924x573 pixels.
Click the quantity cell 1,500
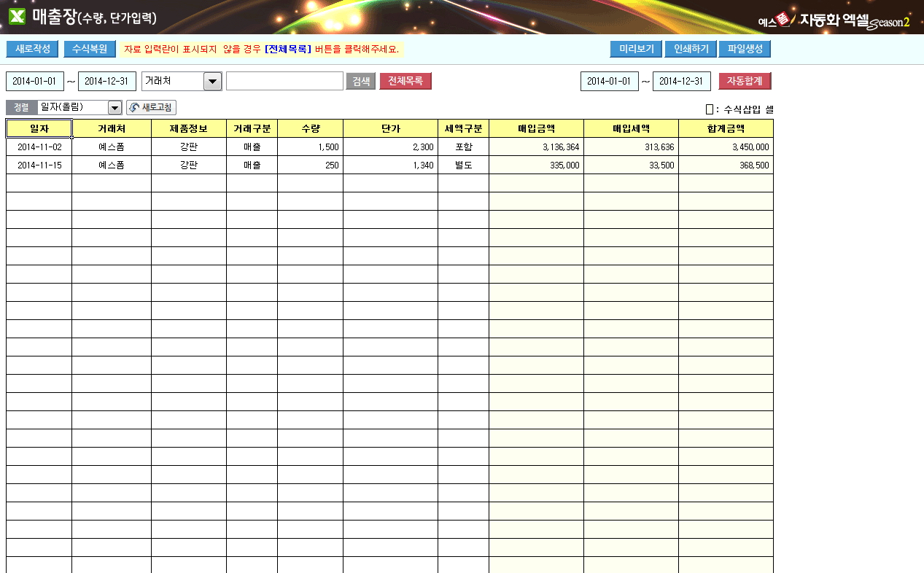click(310, 147)
